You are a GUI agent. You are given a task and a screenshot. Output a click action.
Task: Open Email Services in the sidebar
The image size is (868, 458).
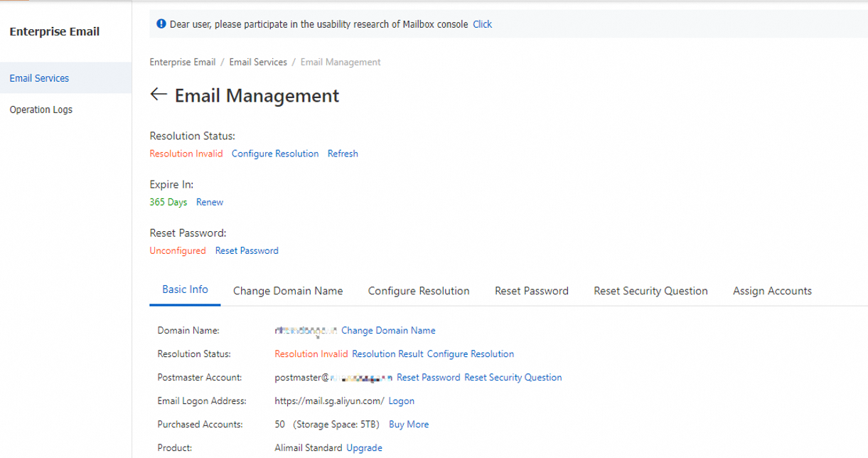pos(39,78)
